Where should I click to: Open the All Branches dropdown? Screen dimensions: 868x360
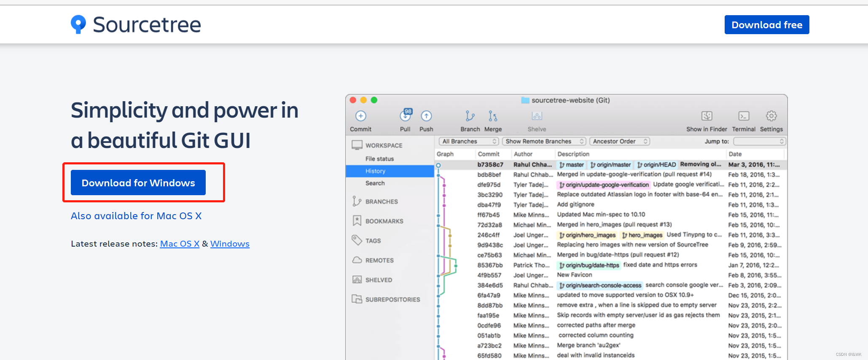pyautogui.click(x=469, y=141)
